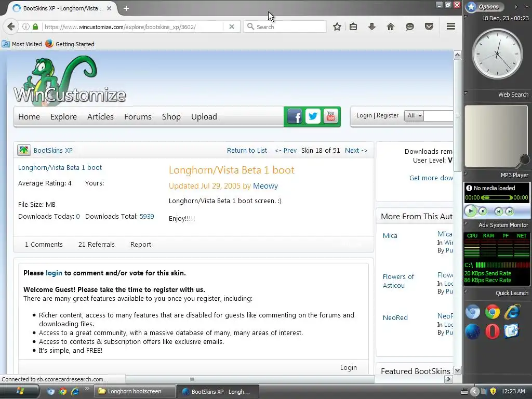This screenshot has height=399, width=532.
Task: Open Internet Explorer from taskbar quick launch
Action: click(x=75, y=391)
